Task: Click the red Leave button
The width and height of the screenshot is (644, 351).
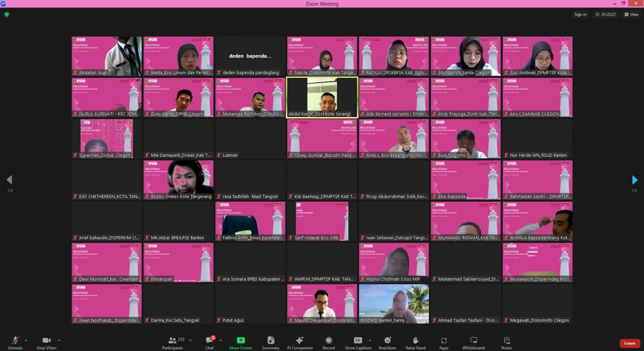Action: [x=630, y=343]
